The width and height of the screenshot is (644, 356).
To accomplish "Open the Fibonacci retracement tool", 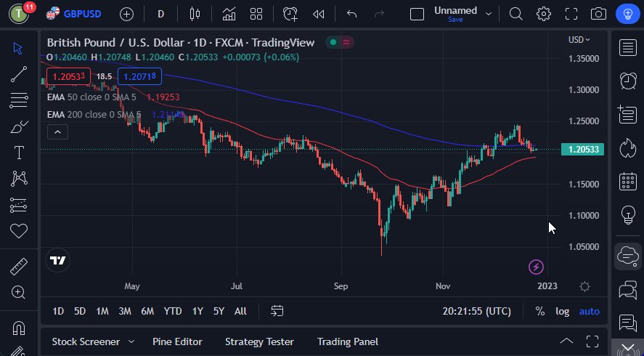I will click(x=18, y=100).
